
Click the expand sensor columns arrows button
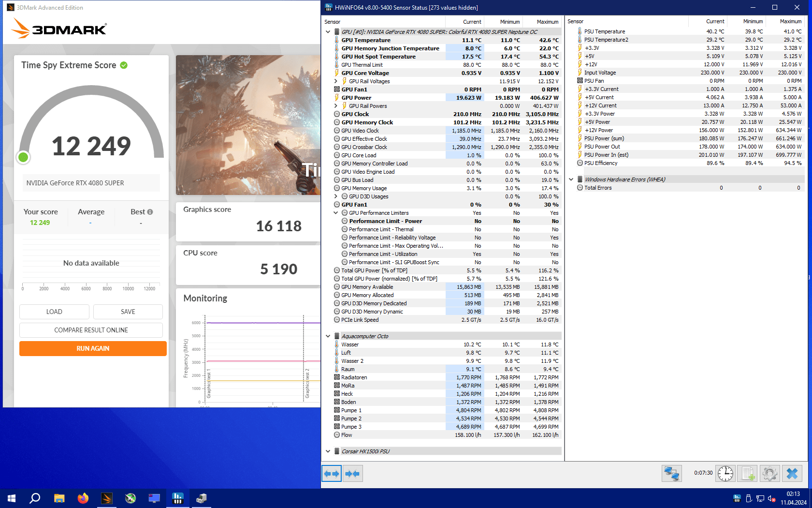(332, 474)
